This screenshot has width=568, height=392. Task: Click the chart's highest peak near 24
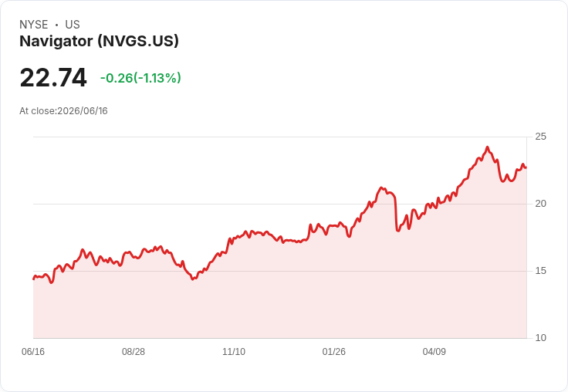click(487, 147)
